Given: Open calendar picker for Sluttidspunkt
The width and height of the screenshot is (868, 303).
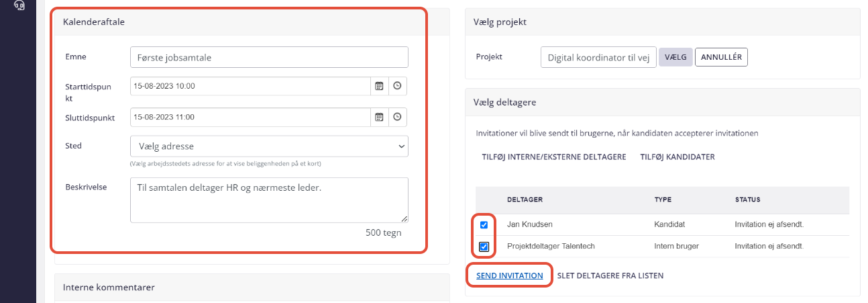Looking at the screenshot, I should point(379,117).
